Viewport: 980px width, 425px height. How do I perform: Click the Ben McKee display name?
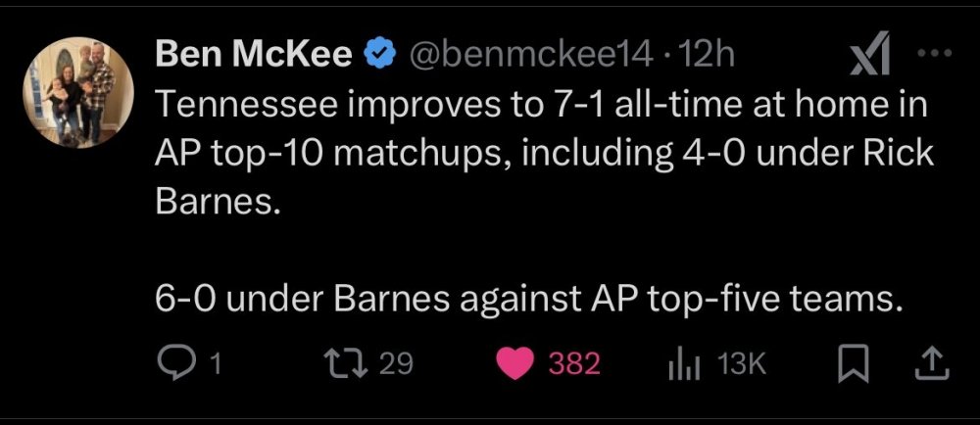254,56
